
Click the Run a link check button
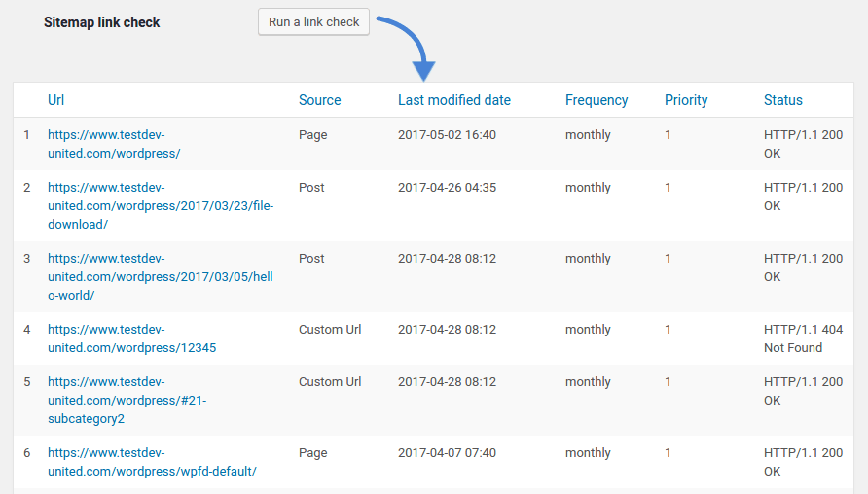coord(313,21)
